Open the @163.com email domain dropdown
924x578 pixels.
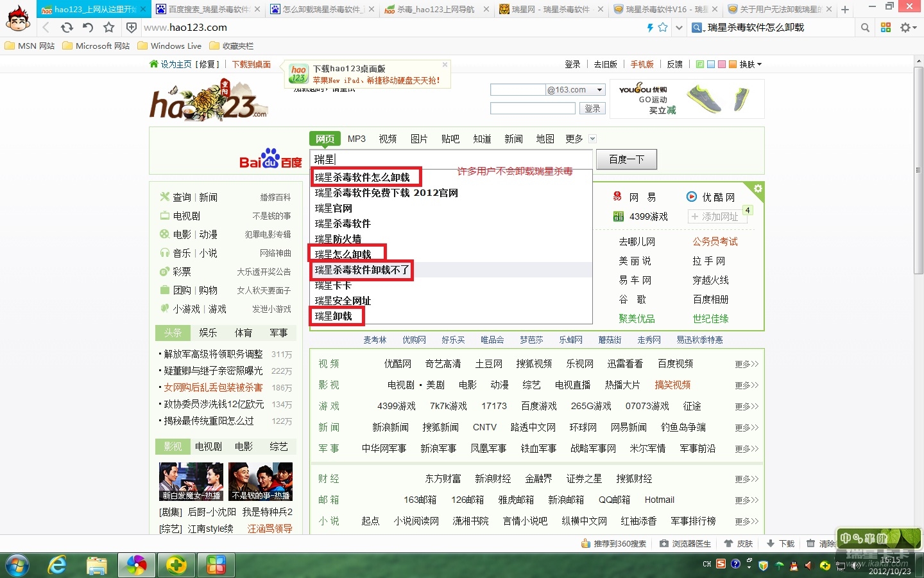pos(600,90)
